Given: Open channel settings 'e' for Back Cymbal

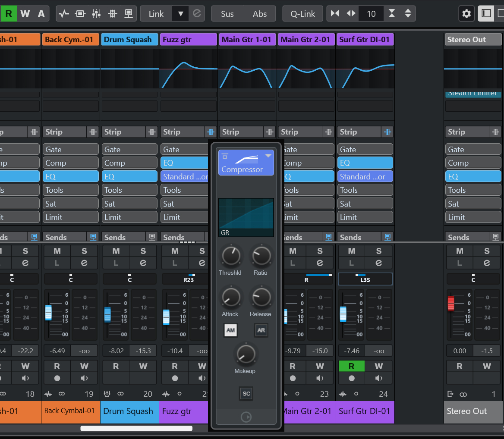Looking at the screenshot, I should pos(84,263).
